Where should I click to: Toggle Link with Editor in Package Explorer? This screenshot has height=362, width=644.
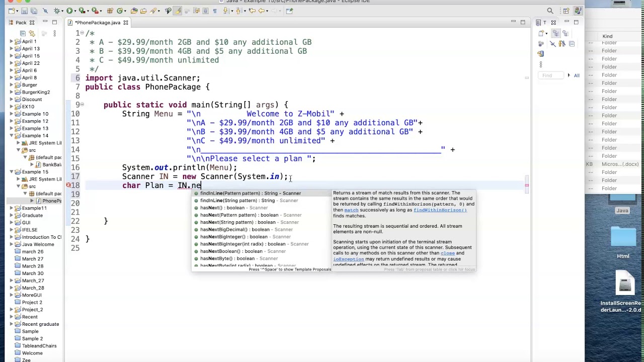(x=32, y=33)
